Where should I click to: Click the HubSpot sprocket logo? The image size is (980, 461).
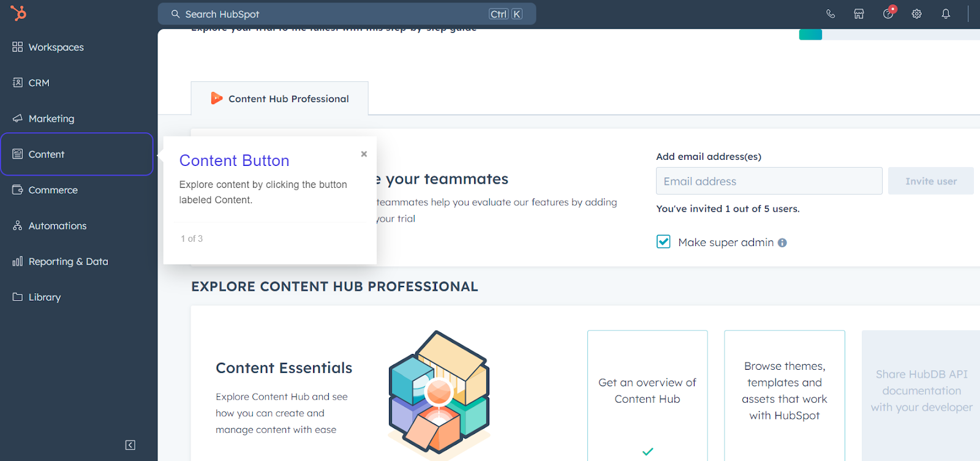tap(18, 13)
